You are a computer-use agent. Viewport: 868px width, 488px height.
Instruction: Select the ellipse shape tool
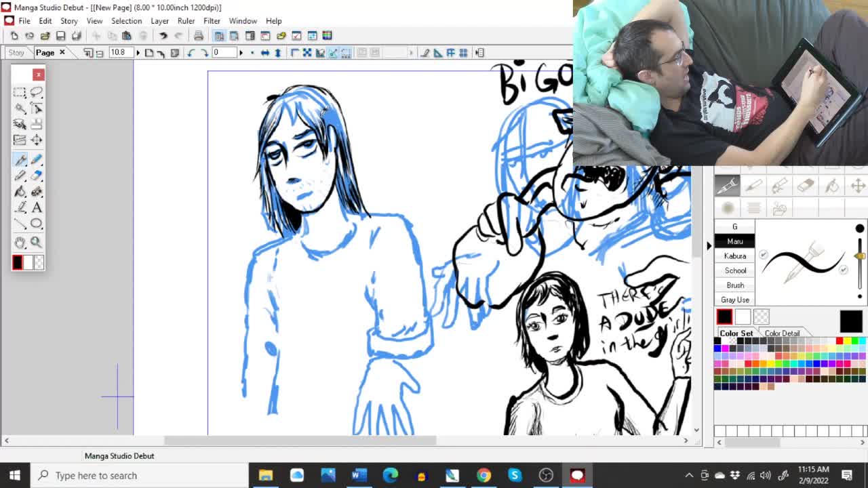point(37,224)
